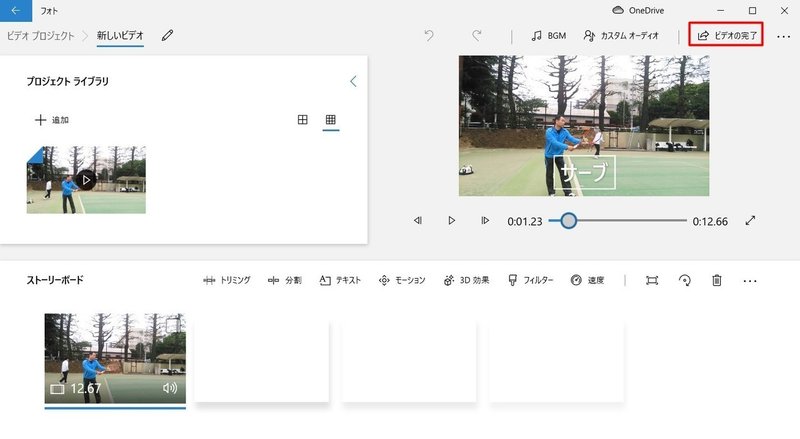Click the video preview image

pyautogui.click(x=584, y=126)
